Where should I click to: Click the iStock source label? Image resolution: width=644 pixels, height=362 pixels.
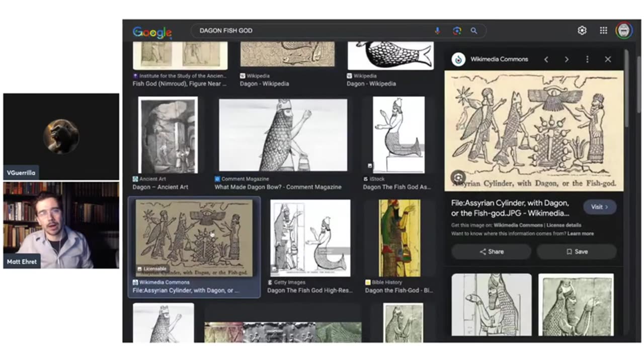tap(376, 179)
